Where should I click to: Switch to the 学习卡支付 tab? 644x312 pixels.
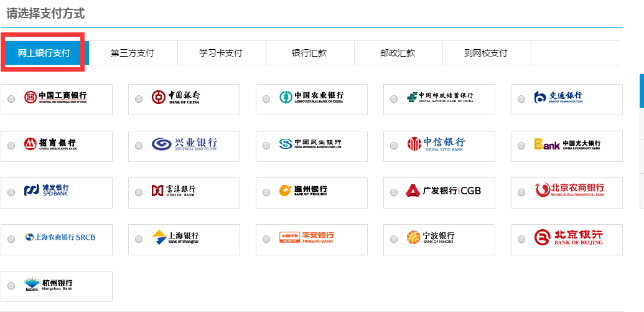(221, 53)
